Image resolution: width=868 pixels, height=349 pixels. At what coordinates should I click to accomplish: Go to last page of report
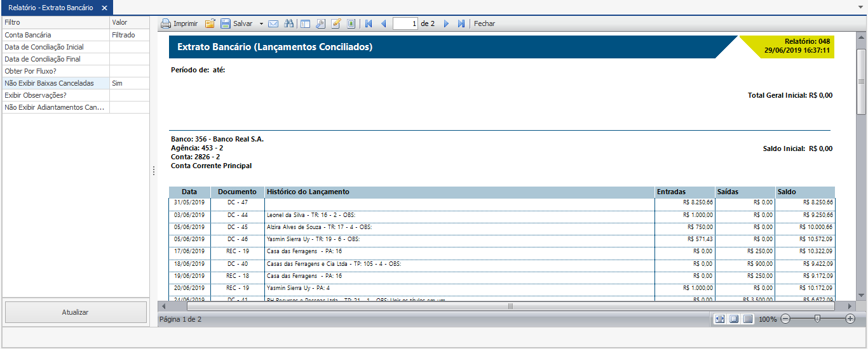[461, 24]
